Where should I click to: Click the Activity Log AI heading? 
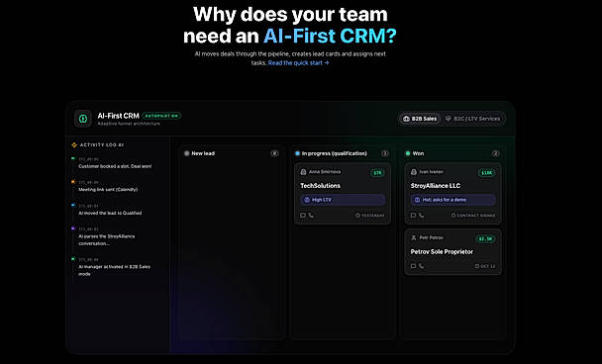pos(102,145)
